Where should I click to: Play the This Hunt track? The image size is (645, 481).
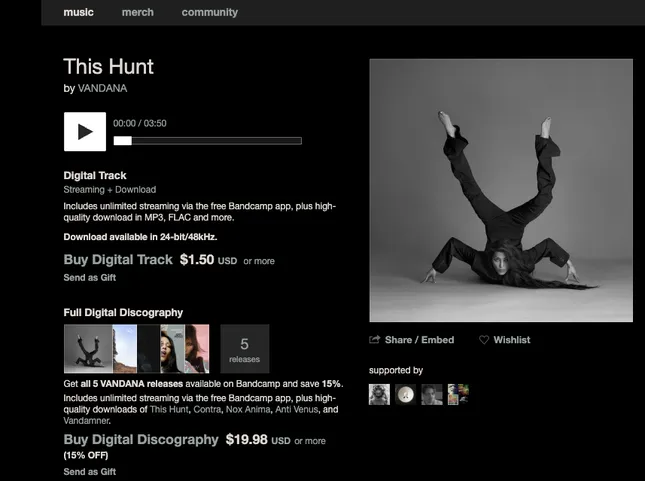[x=85, y=132]
